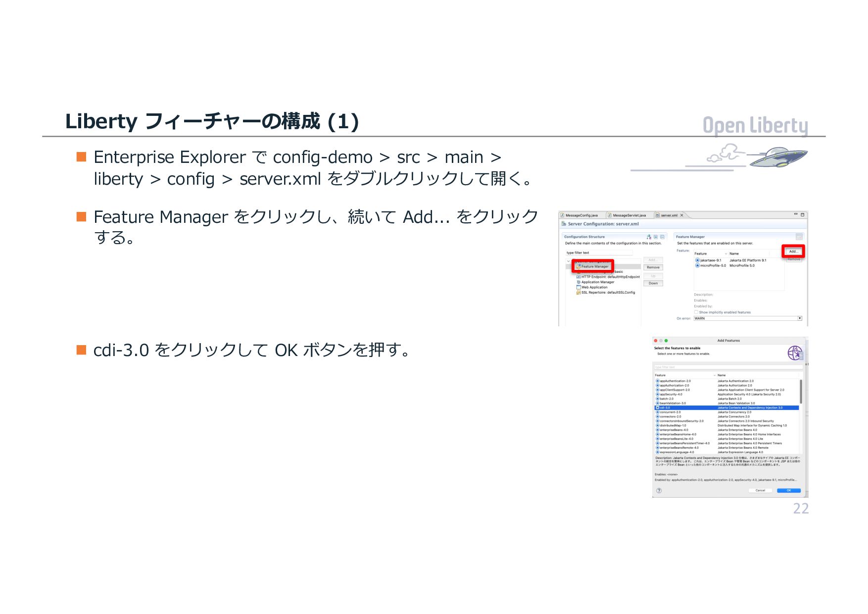Screen dimensions: 868x614
Task: Select the beanValidation-3.0 feature row
Action: (x=727, y=403)
